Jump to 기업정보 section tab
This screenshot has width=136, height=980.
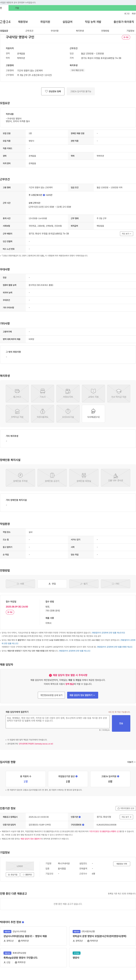[x=130, y=31]
